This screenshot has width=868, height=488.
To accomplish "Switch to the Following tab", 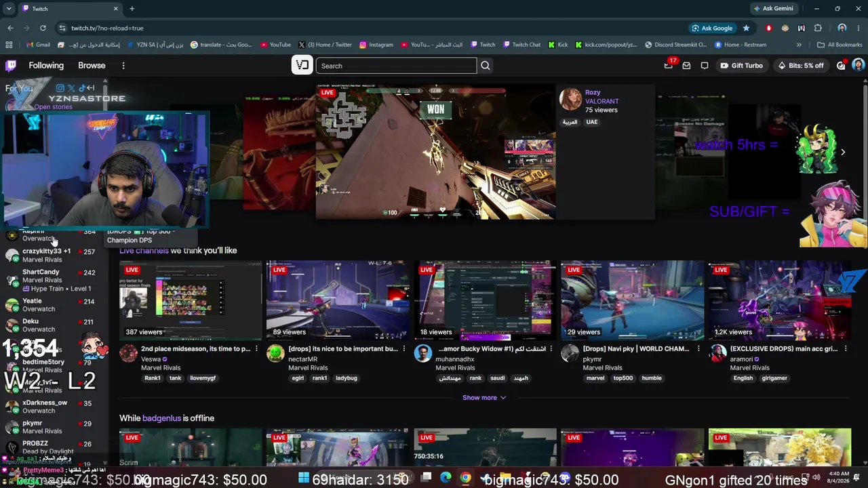I will (x=46, y=66).
